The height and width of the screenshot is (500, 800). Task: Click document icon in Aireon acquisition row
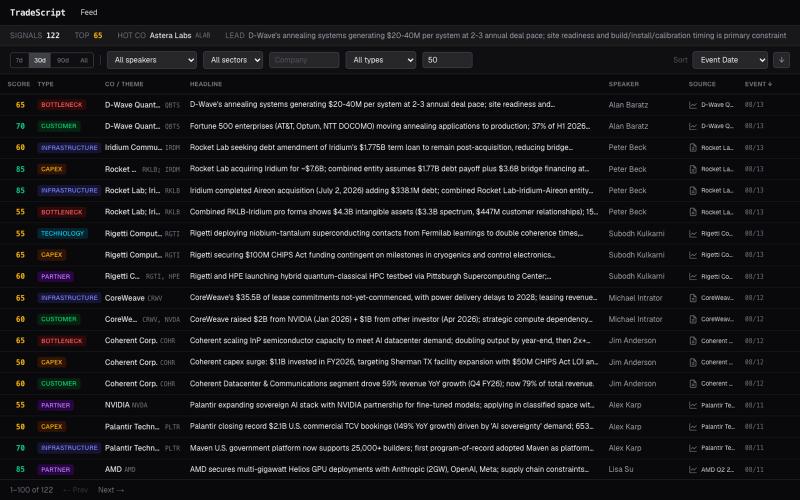[693, 191]
